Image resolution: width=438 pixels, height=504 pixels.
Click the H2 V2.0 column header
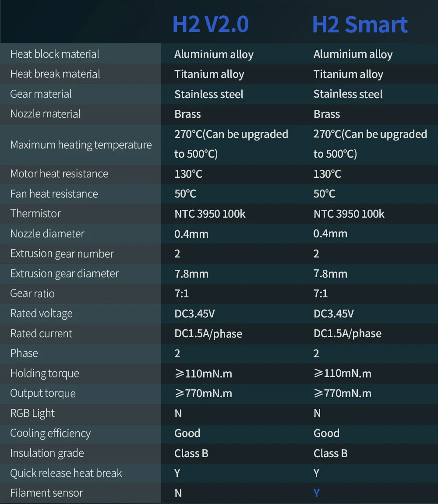coord(211,24)
